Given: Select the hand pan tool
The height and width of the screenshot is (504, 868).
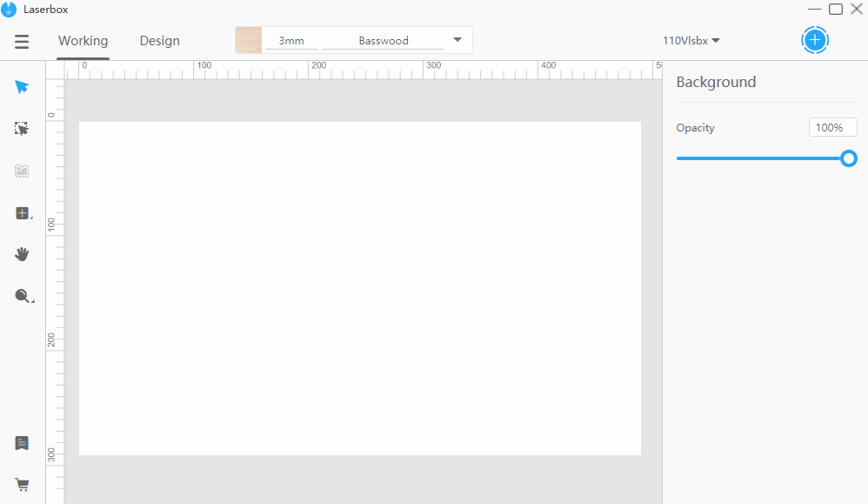Looking at the screenshot, I should point(21,254).
